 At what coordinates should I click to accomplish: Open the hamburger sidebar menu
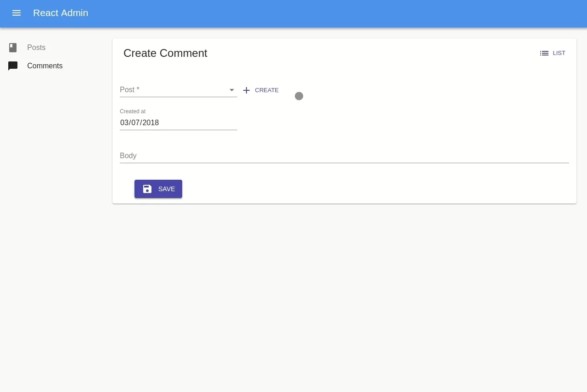(x=17, y=13)
